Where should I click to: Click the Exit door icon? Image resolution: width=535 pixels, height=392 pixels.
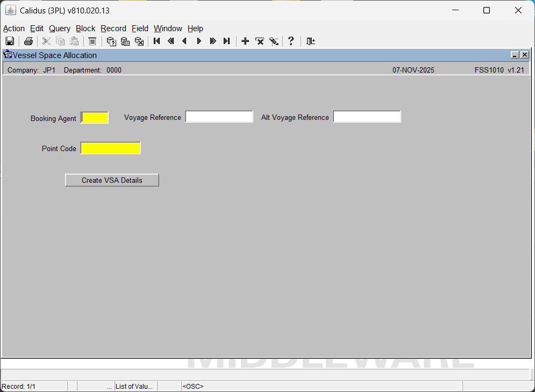310,41
